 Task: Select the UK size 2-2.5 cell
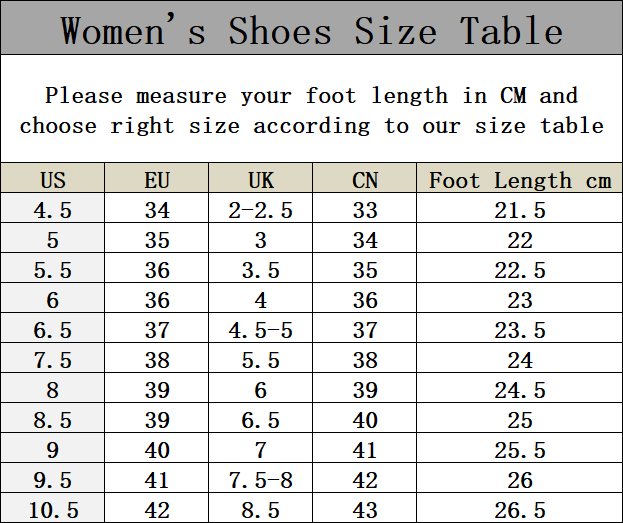pyautogui.click(x=261, y=211)
